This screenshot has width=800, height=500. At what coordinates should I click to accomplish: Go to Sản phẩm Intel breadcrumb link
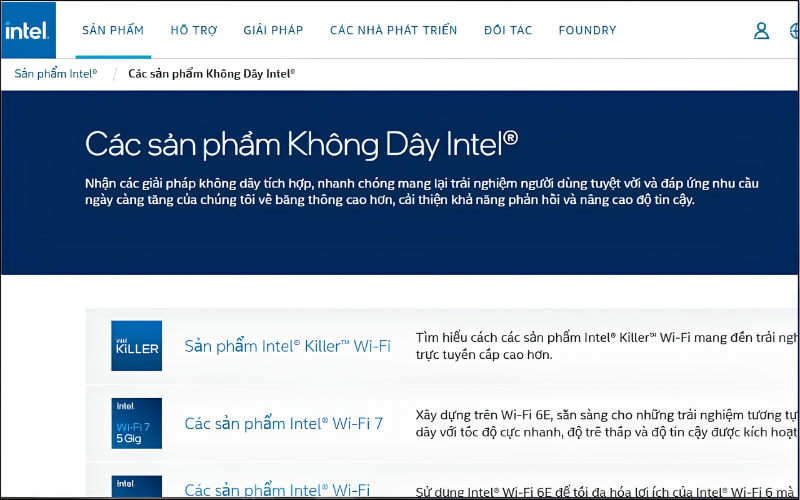pyautogui.click(x=56, y=73)
